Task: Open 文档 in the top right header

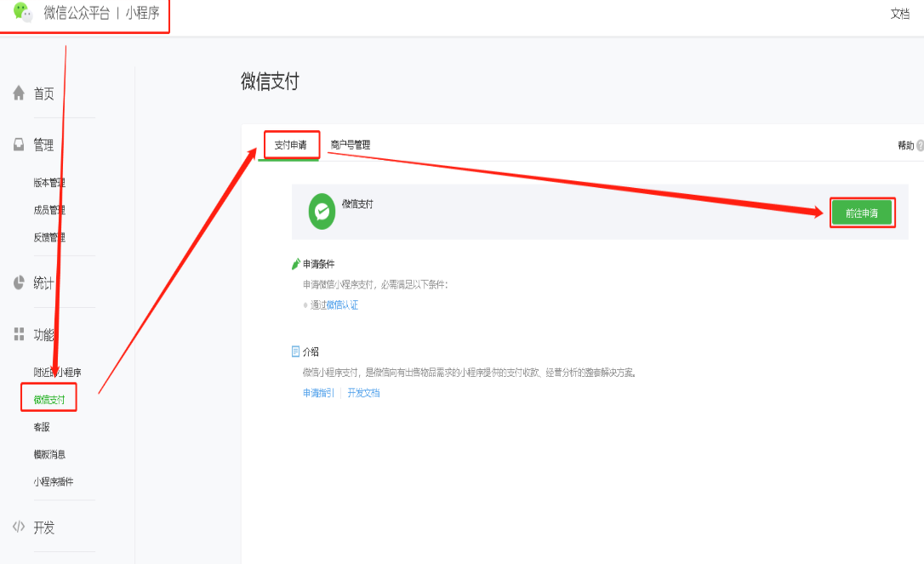Action: pos(899,14)
